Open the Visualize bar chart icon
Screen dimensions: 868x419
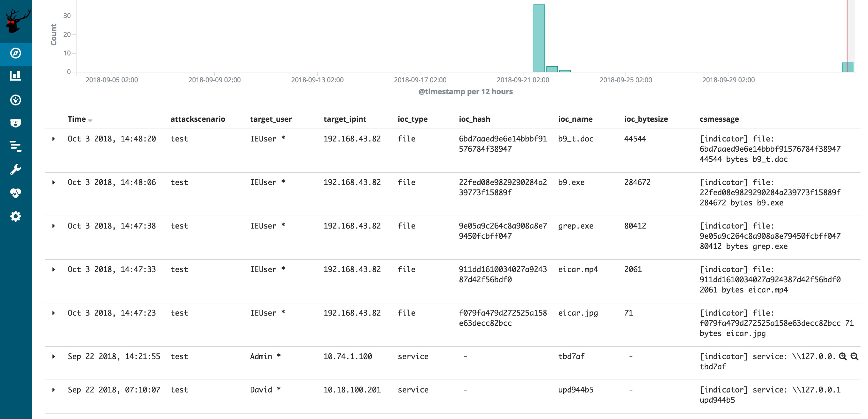(16, 76)
